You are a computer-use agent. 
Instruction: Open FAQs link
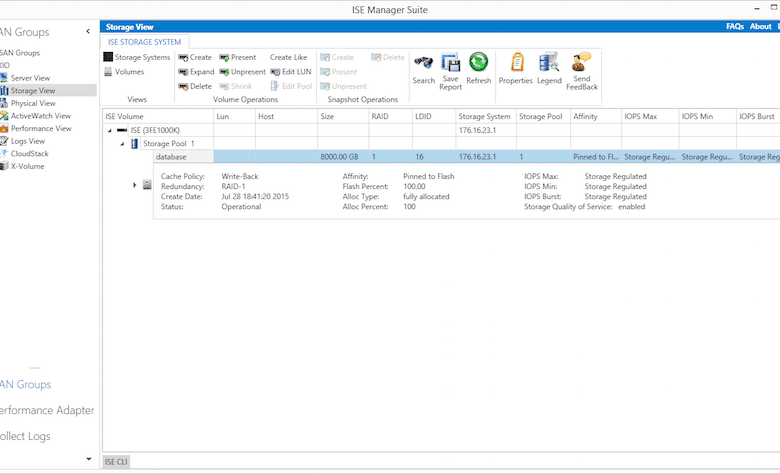735,26
